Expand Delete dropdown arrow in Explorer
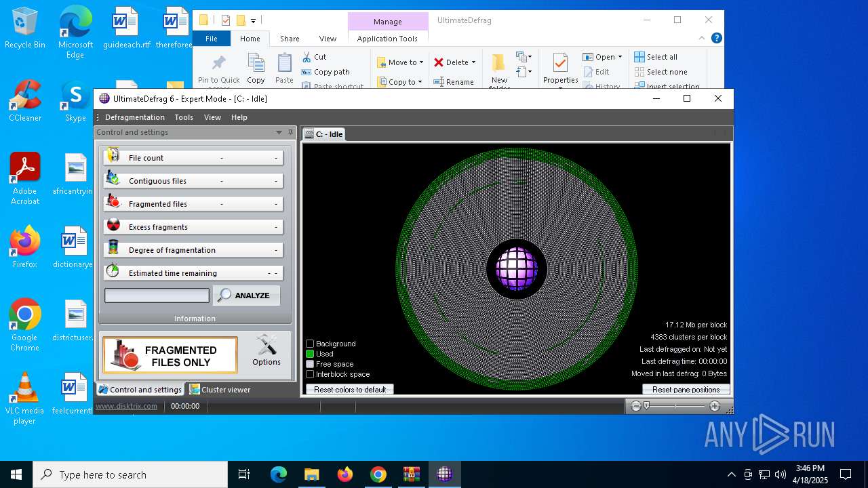 point(473,62)
